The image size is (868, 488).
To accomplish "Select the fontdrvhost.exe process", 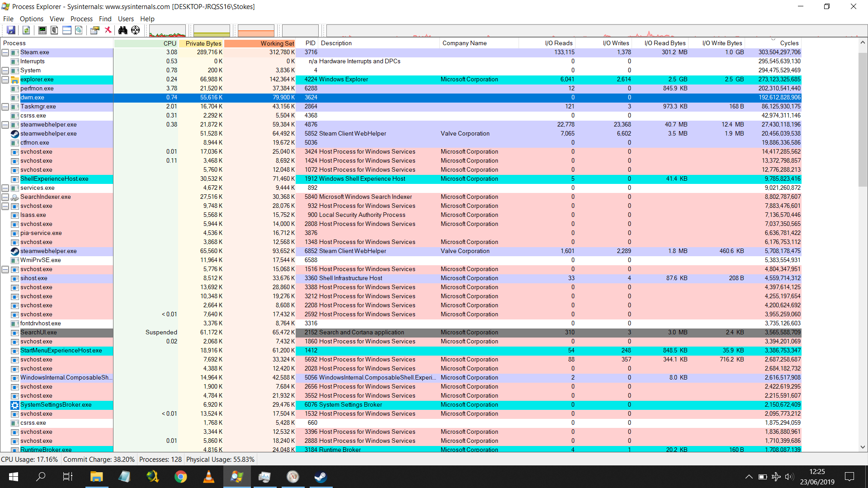I will pyautogui.click(x=401, y=324).
